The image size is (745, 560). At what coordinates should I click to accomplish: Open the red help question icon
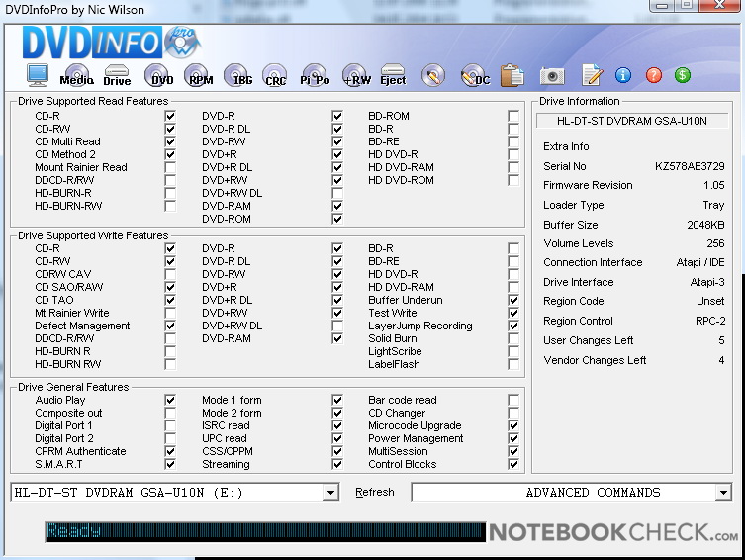coord(654,75)
